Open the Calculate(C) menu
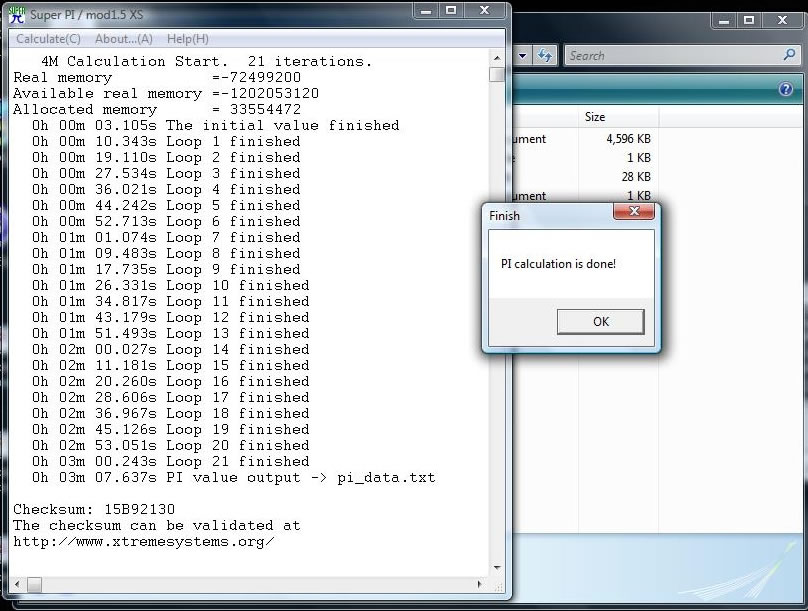Screen dimensions: 808x611 [48, 39]
